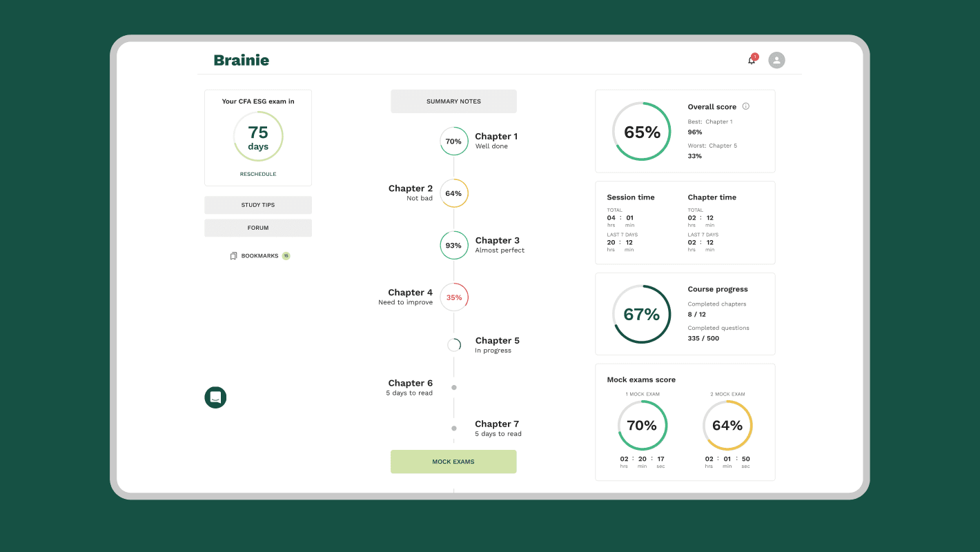The image size is (980, 552).
Task: Open the Chapter 7 title
Action: tap(497, 424)
